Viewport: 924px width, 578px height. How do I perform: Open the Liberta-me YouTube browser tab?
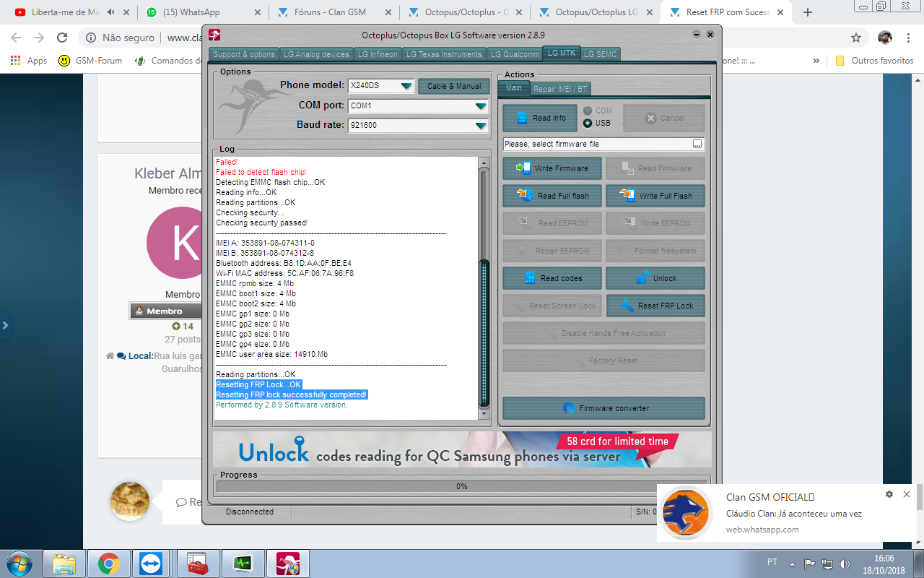65,12
